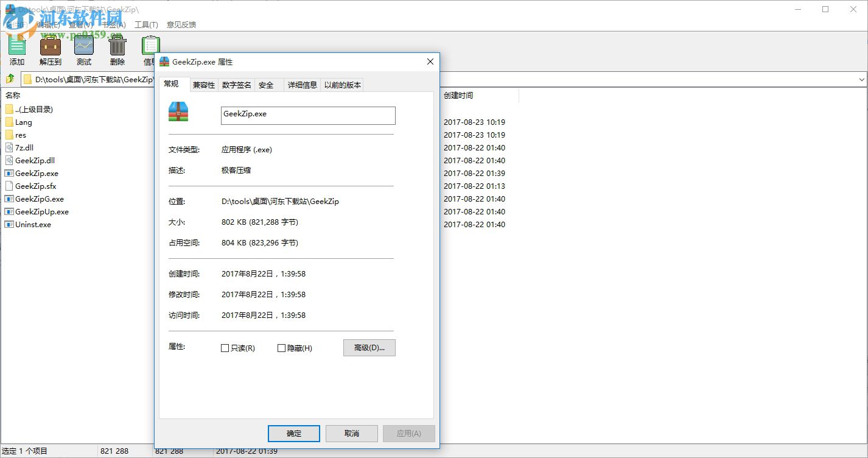The image size is (868, 458).
Task: Check the 隐藏(H) hidden attribute checkbox
Action: pyautogui.click(x=282, y=348)
